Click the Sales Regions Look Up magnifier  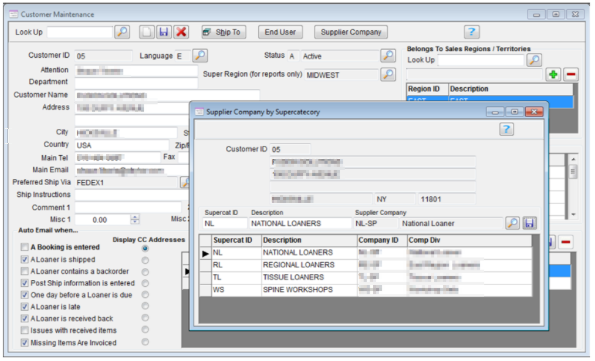tap(534, 60)
